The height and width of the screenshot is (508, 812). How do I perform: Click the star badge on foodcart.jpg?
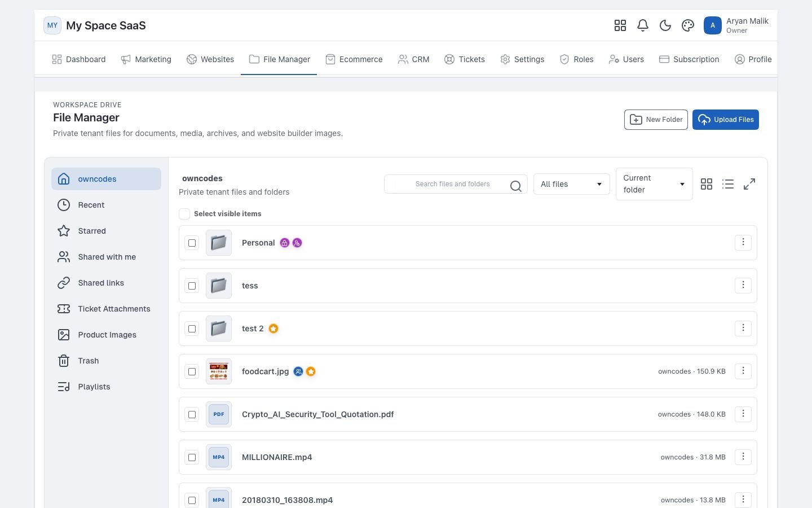click(x=311, y=371)
